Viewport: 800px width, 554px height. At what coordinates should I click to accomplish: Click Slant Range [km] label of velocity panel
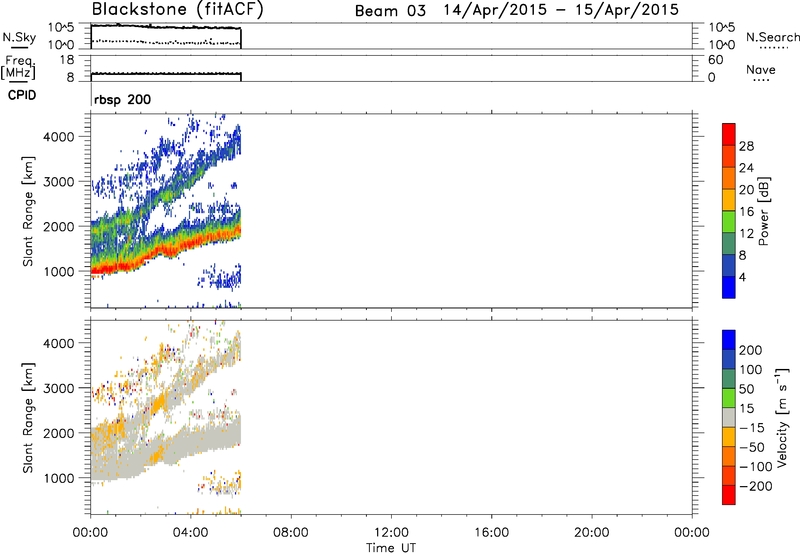[28, 418]
